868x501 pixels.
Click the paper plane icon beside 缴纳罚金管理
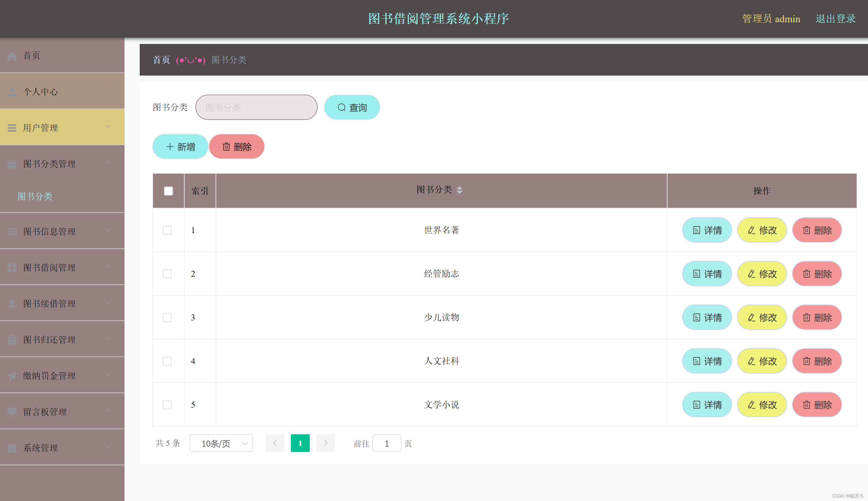click(x=12, y=376)
